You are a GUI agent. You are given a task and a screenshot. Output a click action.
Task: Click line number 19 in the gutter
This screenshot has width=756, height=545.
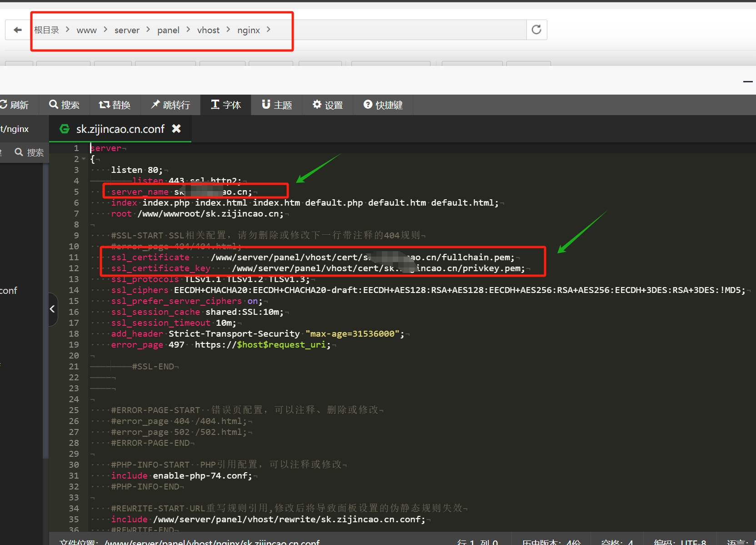(74, 345)
